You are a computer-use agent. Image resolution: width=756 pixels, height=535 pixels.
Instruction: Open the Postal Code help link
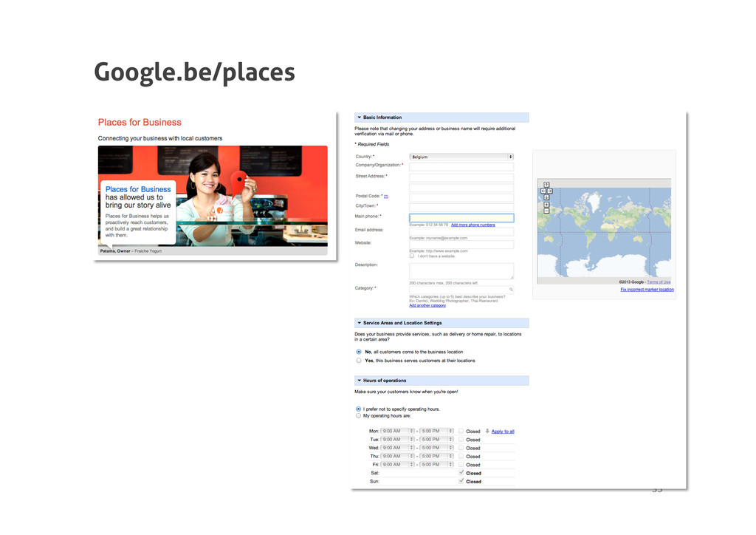coord(385,197)
